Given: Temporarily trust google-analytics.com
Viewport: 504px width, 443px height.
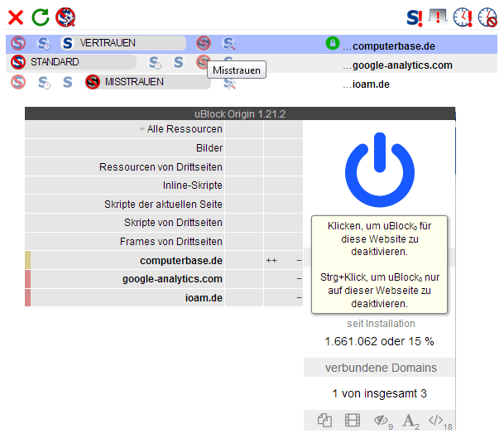Looking at the screenshot, I should [155, 63].
